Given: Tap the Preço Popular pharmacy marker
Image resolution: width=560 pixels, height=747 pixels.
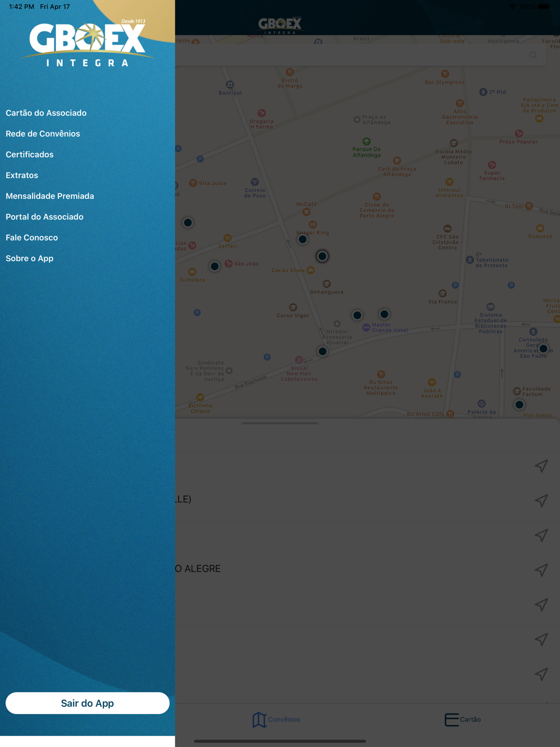Looking at the screenshot, I should pyautogui.click(x=519, y=133).
